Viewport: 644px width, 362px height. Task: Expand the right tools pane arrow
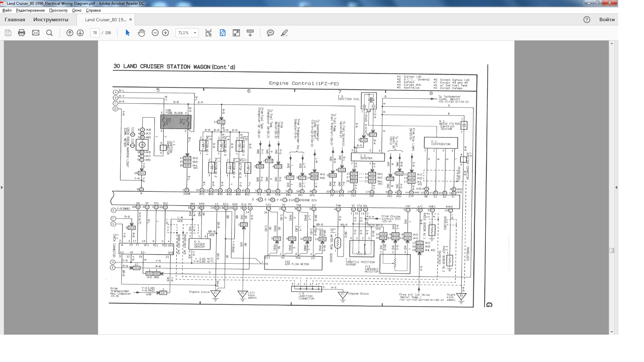click(616, 187)
